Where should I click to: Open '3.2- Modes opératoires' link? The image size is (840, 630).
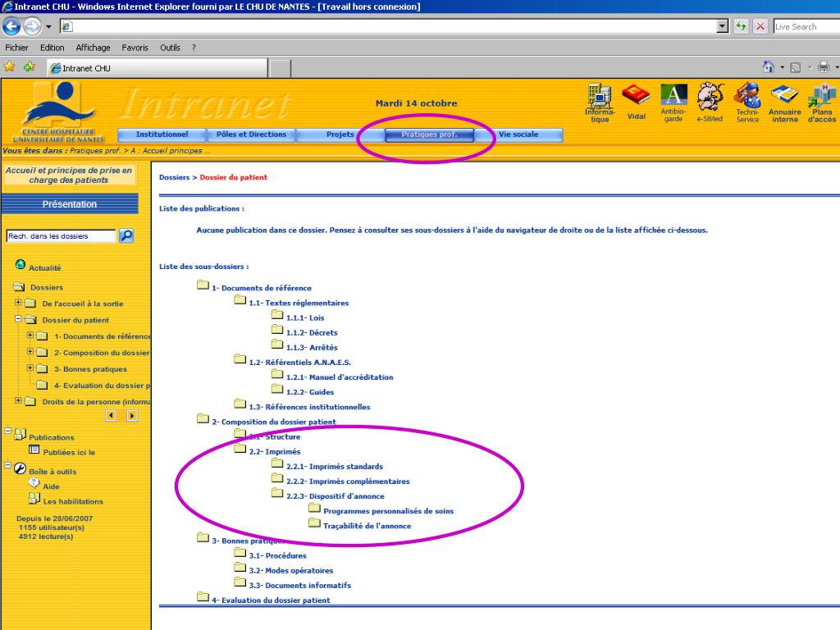click(291, 571)
